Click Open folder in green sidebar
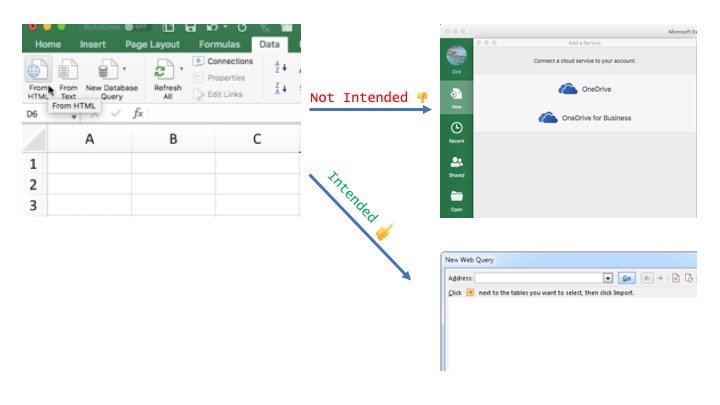Viewport: 720px width, 405px height. (x=456, y=201)
